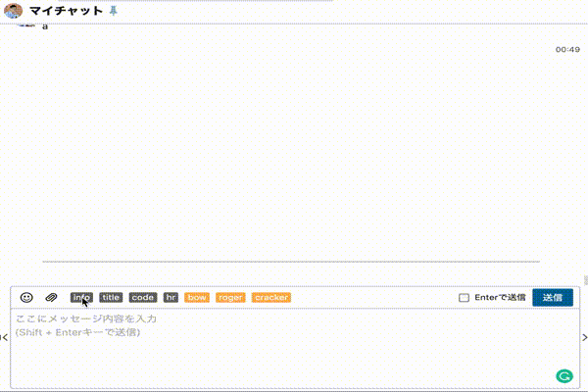Insert the cracker emoticon tag
The height and width of the screenshot is (392, 588).
[271, 298]
